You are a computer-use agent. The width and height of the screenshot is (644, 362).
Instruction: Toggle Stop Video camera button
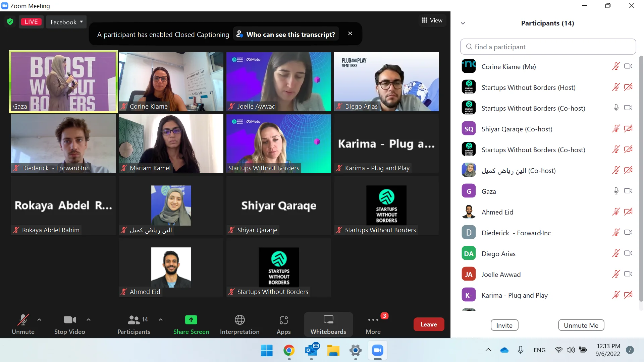coord(69,320)
